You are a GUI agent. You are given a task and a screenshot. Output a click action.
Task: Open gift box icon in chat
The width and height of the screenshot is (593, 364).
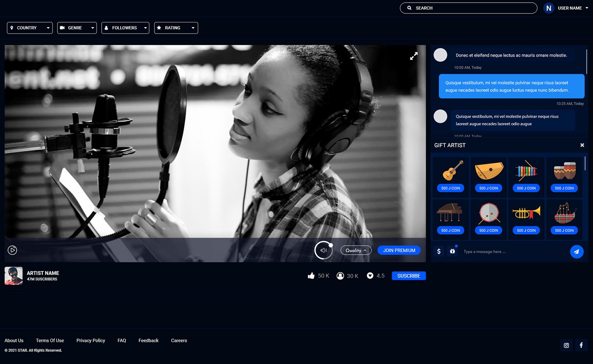coord(452,251)
